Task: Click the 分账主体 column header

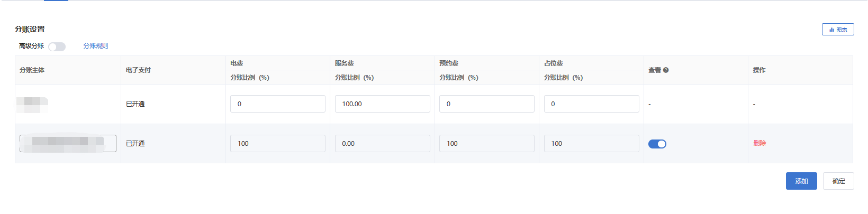Action: coord(32,70)
